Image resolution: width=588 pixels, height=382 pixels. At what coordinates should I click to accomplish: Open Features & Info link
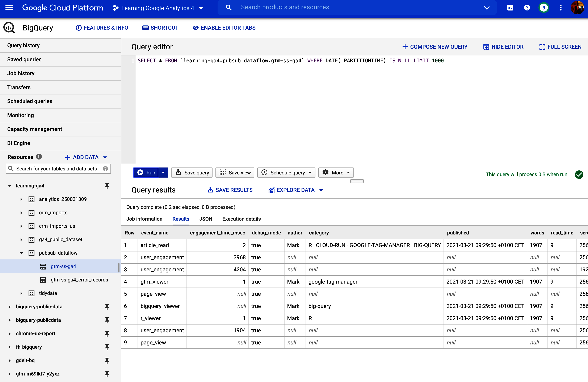(x=102, y=28)
